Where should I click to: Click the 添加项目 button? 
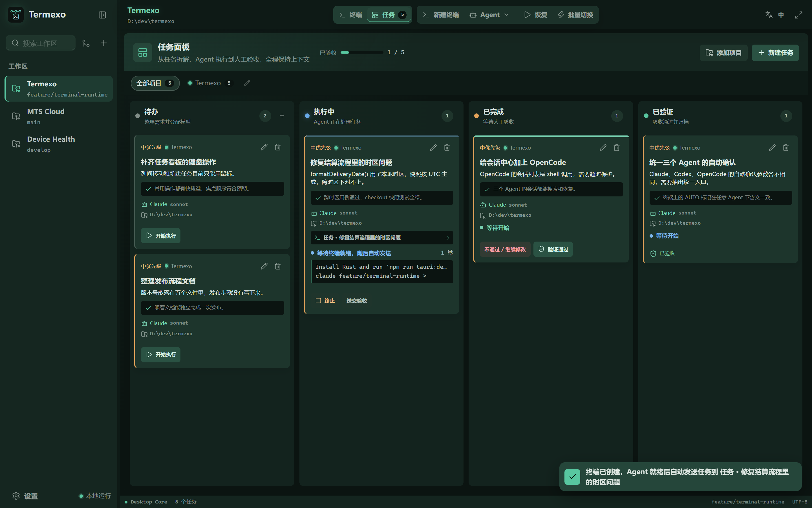723,53
